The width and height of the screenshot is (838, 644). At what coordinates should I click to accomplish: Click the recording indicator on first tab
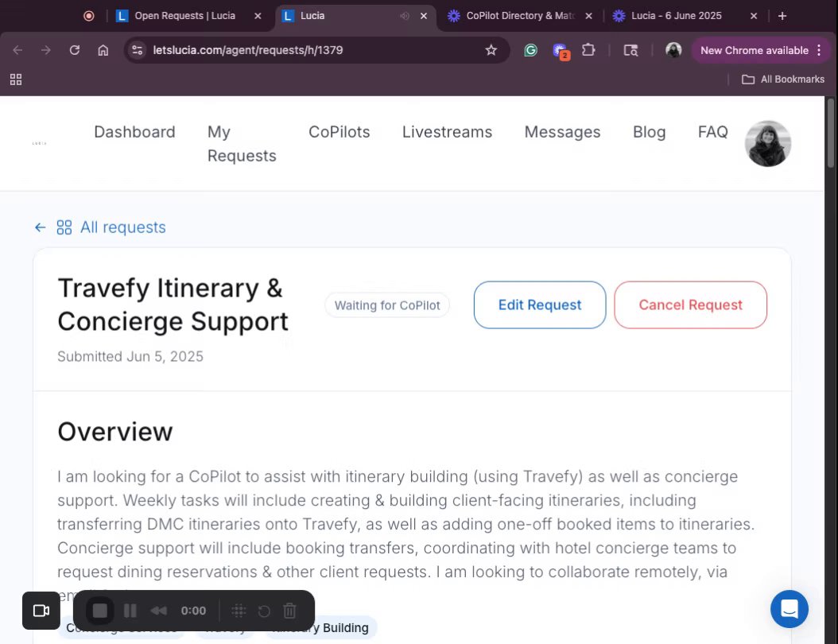coord(89,16)
